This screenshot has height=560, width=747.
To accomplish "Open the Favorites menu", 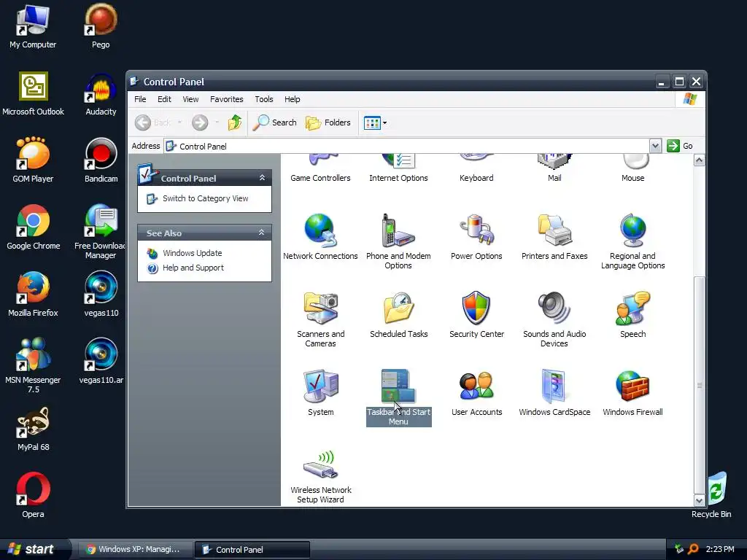I will coord(227,99).
